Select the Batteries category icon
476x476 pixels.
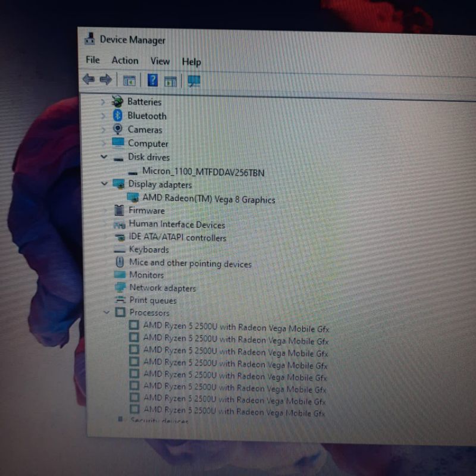117,101
